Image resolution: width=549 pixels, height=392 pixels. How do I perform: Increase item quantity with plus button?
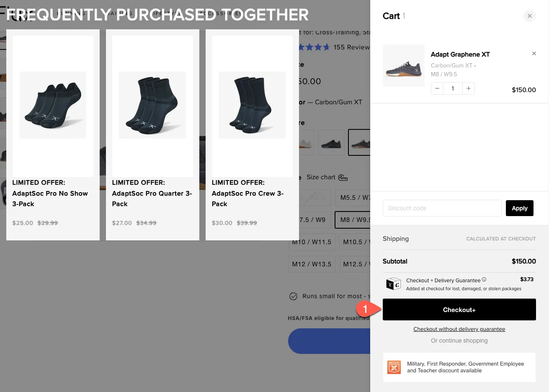[x=468, y=88]
